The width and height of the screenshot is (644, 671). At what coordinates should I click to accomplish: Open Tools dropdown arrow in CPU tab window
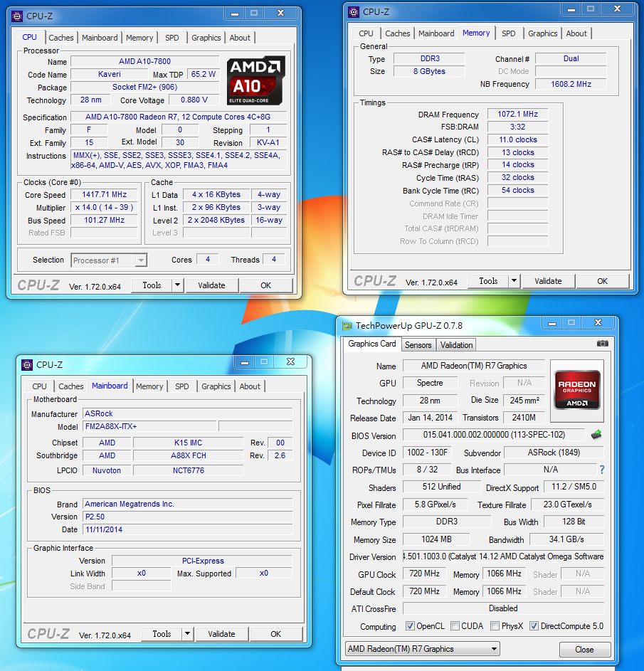(178, 285)
